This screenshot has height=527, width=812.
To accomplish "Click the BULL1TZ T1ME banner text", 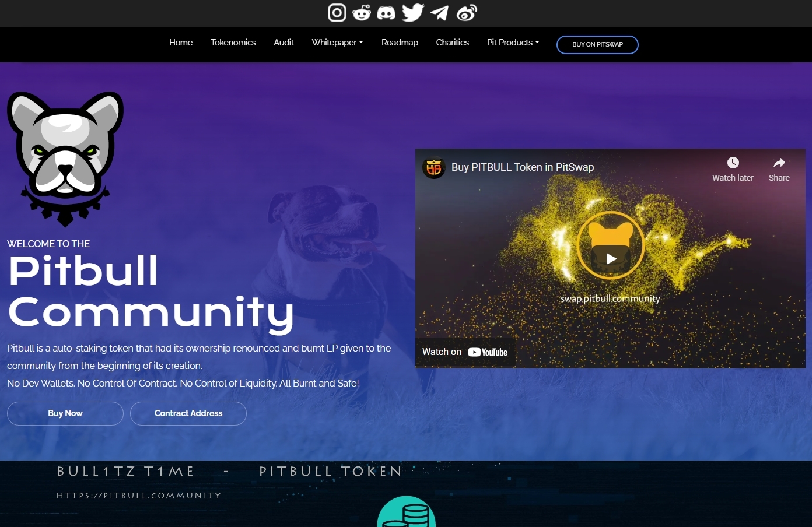I will click(126, 471).
